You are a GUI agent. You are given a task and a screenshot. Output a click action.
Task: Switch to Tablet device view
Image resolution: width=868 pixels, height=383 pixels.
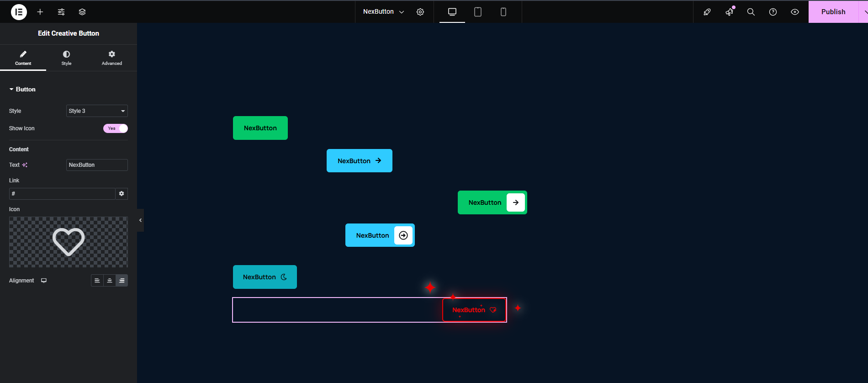[478, 12]
